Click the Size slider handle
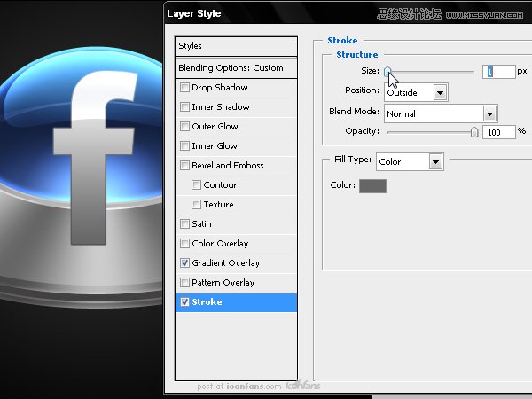Image resolution: width=532 pixels, height=399 pixels. (x=387, y=72)
